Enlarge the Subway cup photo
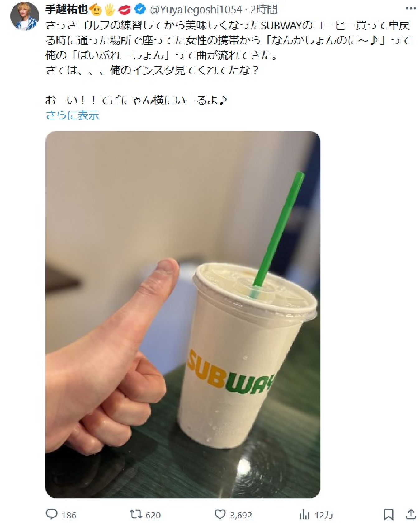This screenshot has width=420, height=523. click(183, 314)
